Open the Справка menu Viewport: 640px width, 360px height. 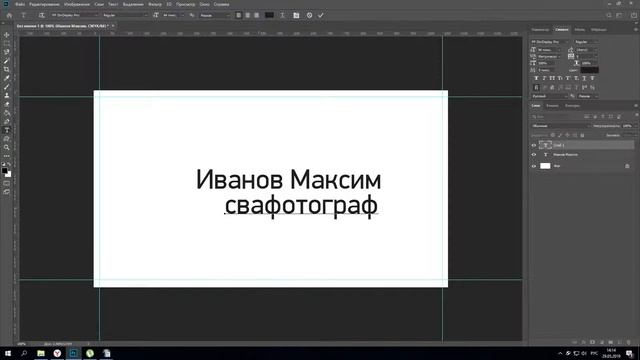coord(221,4)
